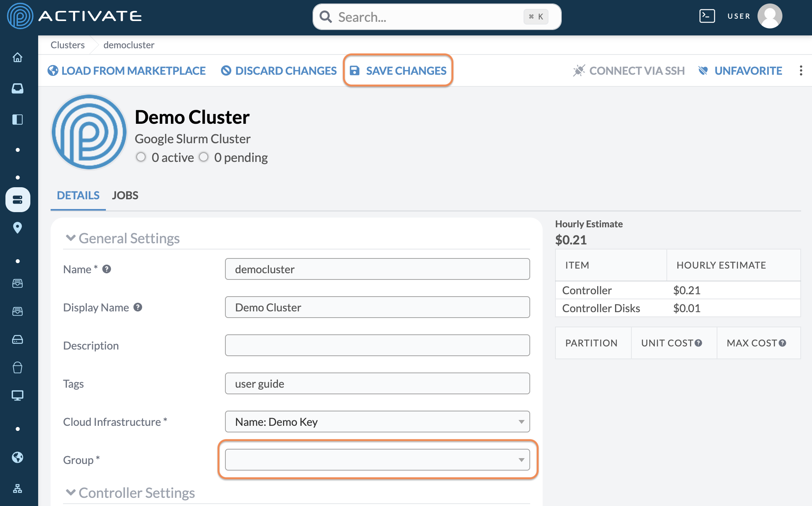This screenshot has height=506, width=812.
Task: Open the bucket sidebar icon
Action: tap(18, 367)
